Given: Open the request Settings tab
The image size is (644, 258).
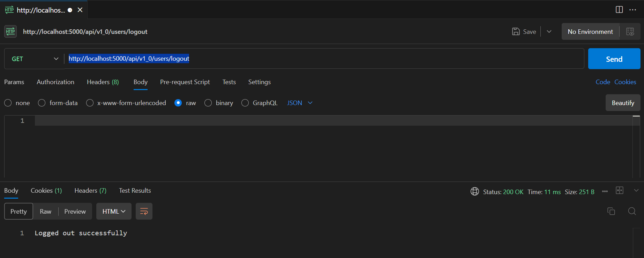Looking at the screenshot, I should (x=260, y=82).
